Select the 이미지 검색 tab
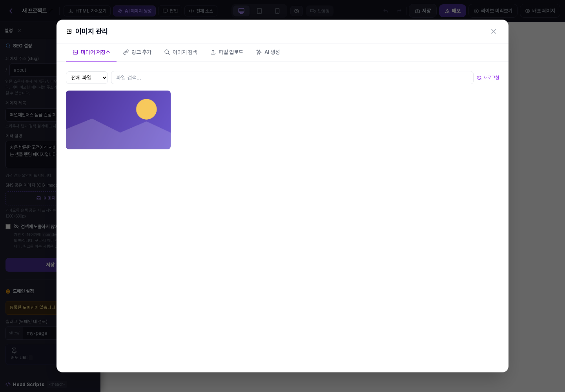This screenshot has height=392, width=565. [x=181, y=52]
